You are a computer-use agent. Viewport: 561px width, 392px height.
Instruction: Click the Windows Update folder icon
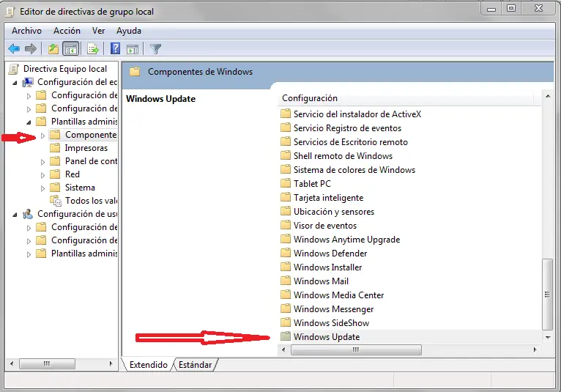[x=286, y=336]
